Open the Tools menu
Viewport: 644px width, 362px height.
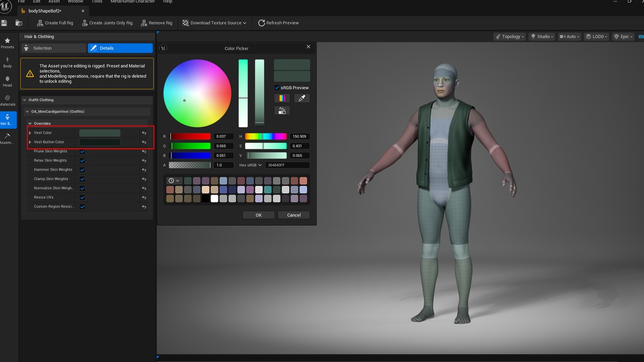pos(97,2)
